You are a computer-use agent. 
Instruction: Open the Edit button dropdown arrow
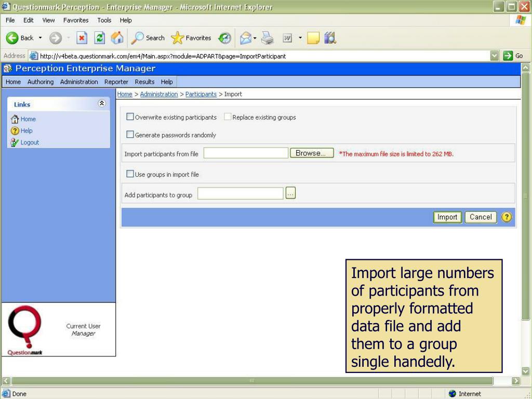pos(300,37)
